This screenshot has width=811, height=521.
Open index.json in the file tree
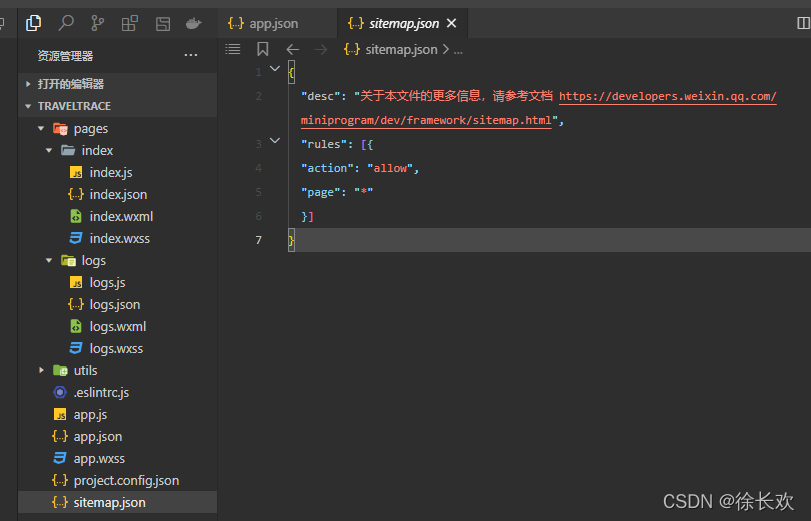click(x=117, y=195)
